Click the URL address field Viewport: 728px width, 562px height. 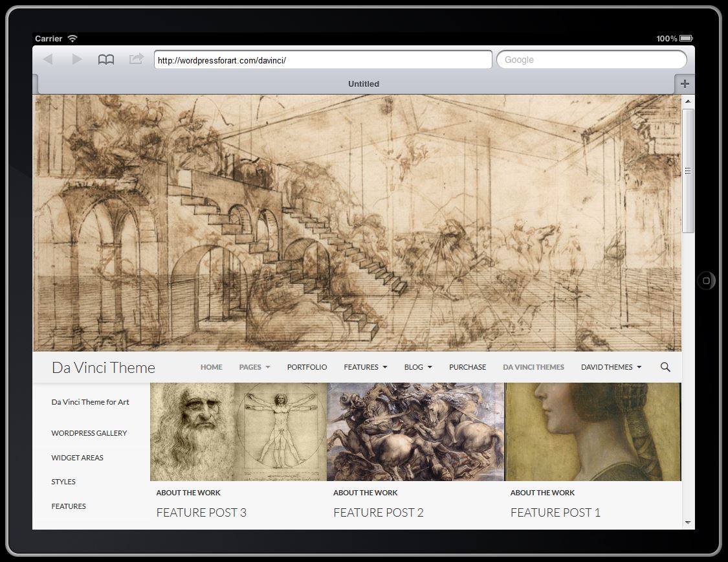pos(323,60)
